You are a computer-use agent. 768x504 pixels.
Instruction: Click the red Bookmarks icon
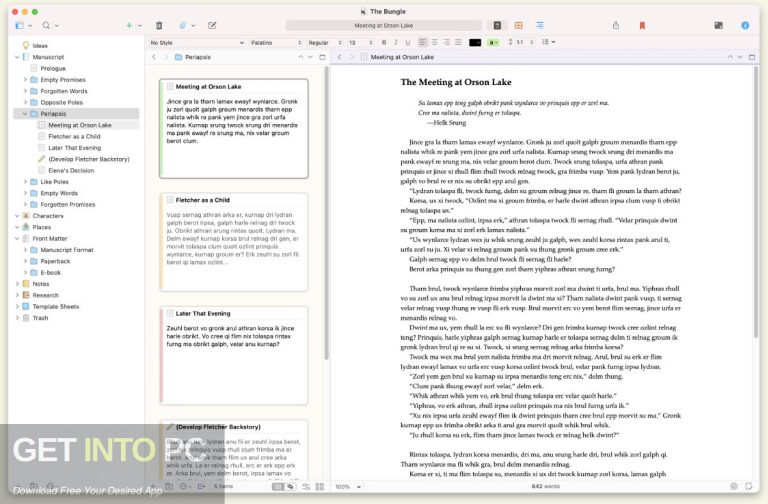click(x=642, y=25)
